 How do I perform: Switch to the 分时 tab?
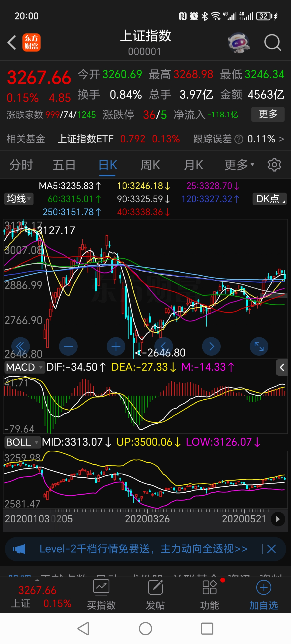pyautogui.click(x=21, y=165)
